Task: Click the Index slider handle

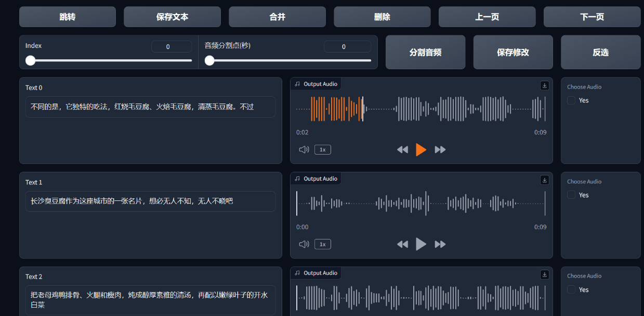Action: point(30,60)
